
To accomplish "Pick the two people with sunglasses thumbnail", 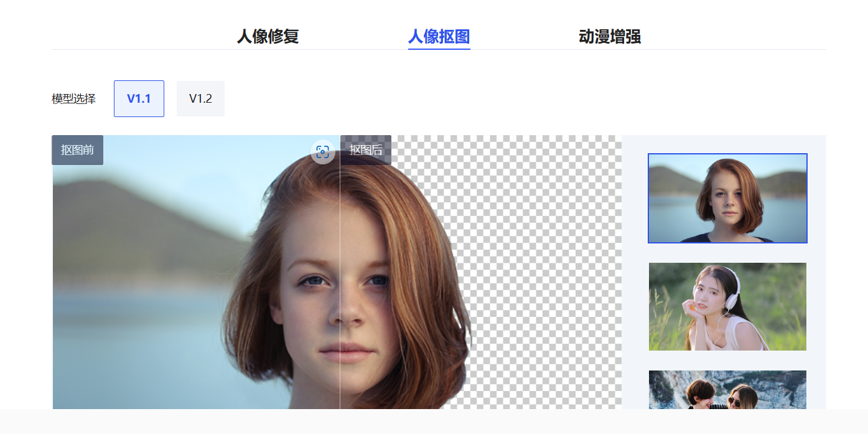I will coord(727,390).
